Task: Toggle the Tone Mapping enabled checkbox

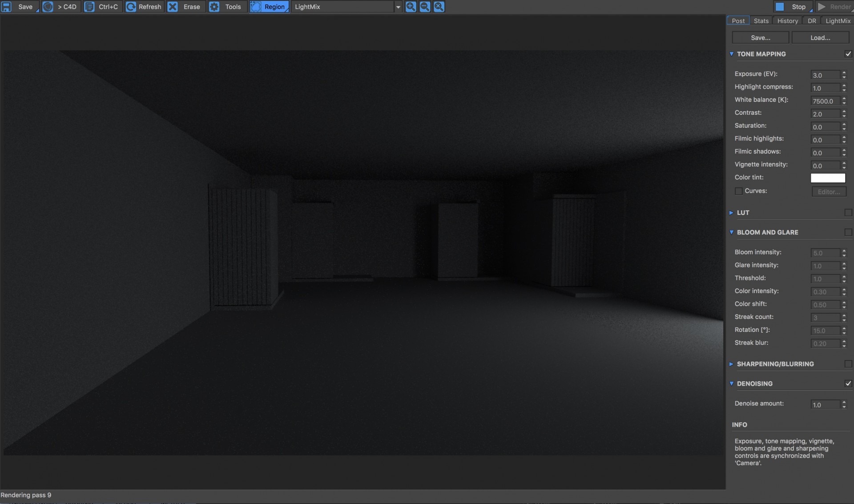Action: click(849, 54)
